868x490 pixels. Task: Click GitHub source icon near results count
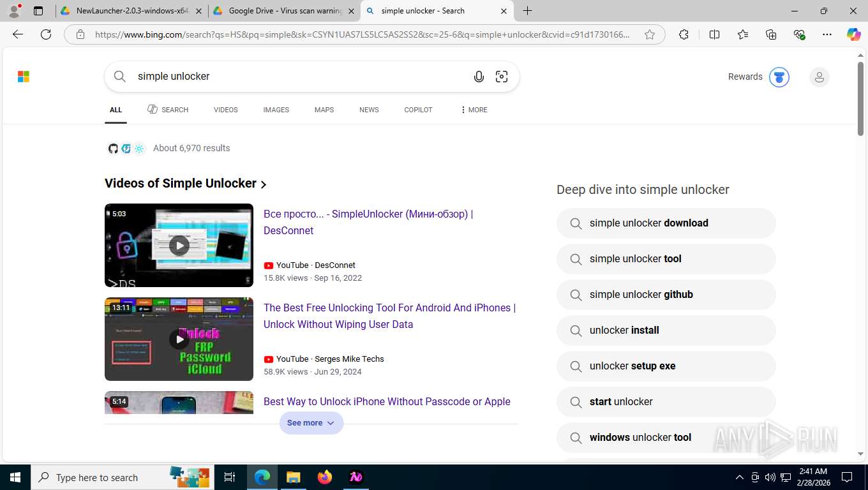tap(113, 148)
